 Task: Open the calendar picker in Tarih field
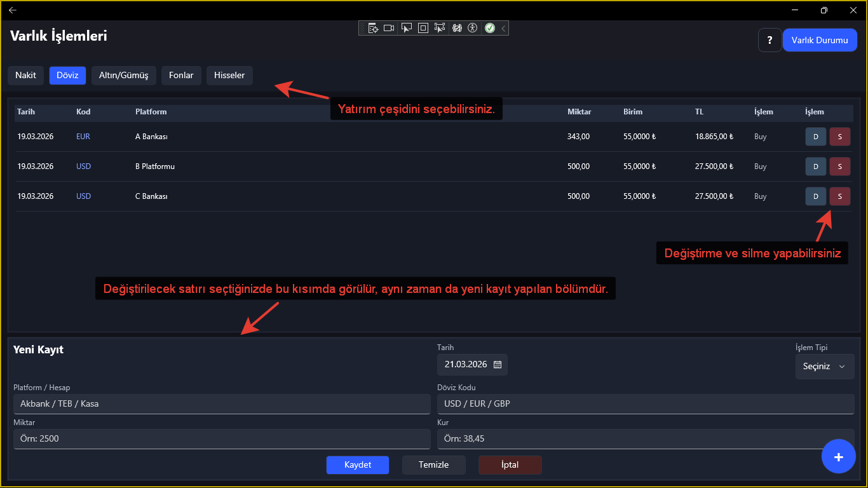[498, 365]
